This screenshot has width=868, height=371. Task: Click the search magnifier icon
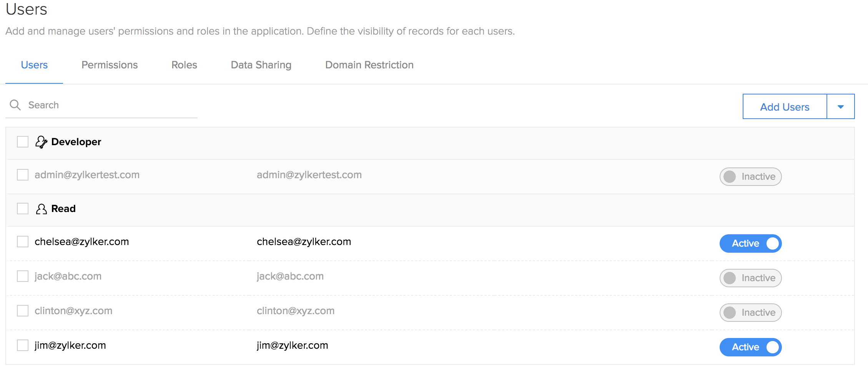click(15, 105)
